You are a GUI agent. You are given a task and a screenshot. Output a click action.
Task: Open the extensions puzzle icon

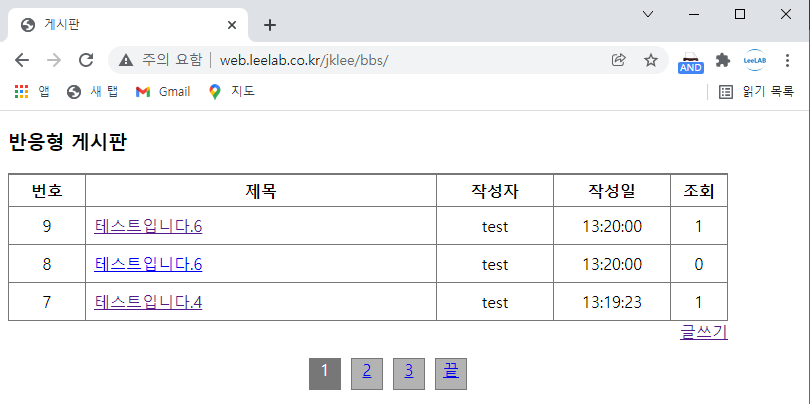click(x=723, y=60)
